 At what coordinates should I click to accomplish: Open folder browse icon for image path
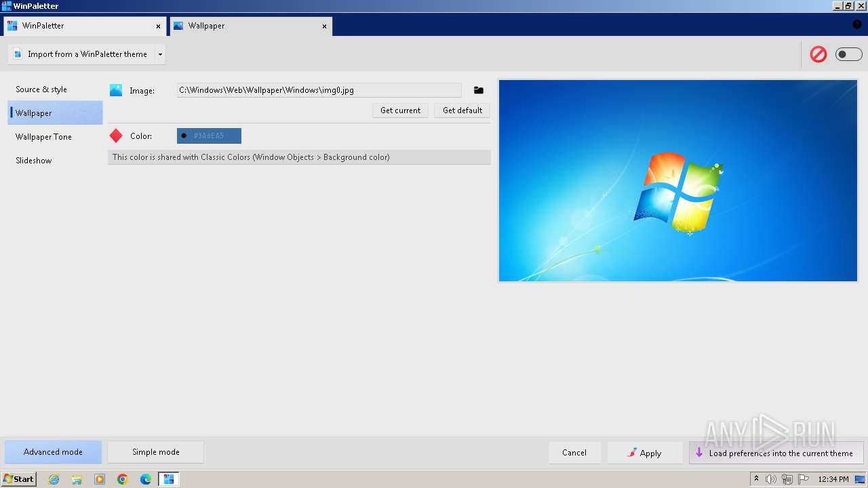(479, 90)
